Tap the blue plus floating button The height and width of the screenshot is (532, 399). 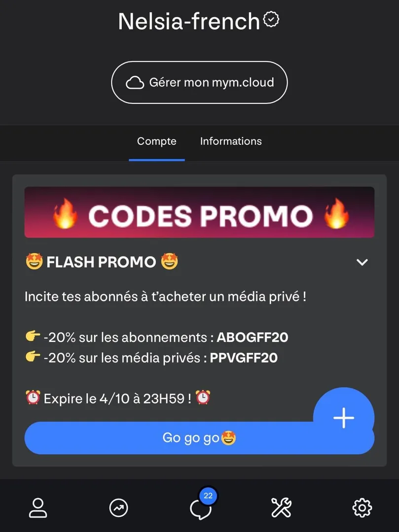[344, 418]
